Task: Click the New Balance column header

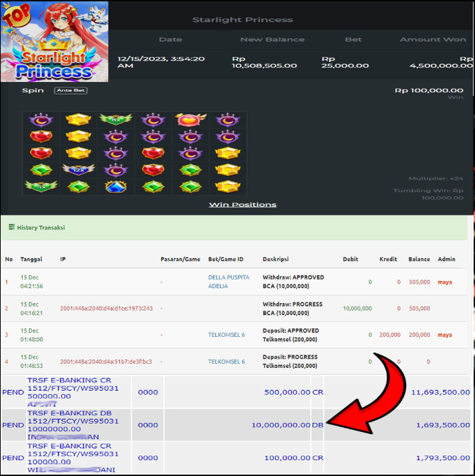Action: click(272, 39)
